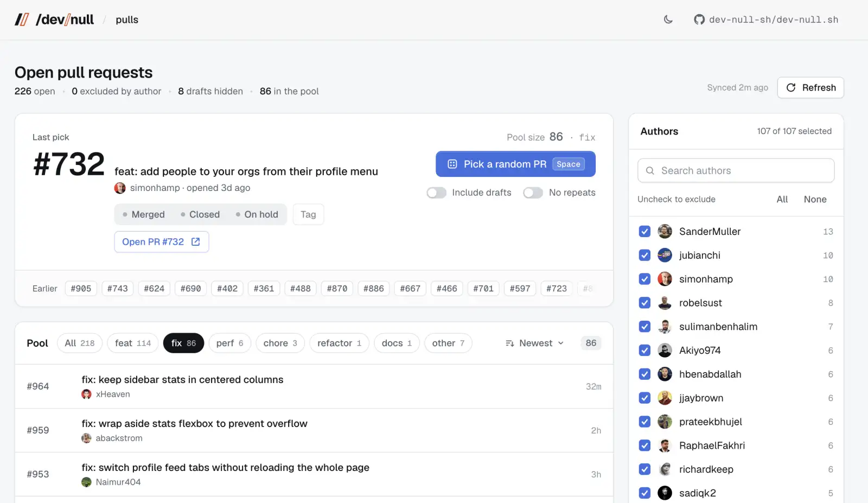Turn on the No repeats switch
This screenshot has height=503, width=868.
coord(533,193)
